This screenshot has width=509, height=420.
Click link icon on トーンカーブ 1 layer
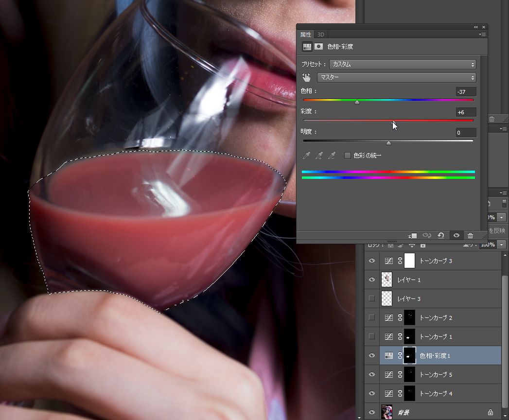pyautogui.click(x=400, y=336)
